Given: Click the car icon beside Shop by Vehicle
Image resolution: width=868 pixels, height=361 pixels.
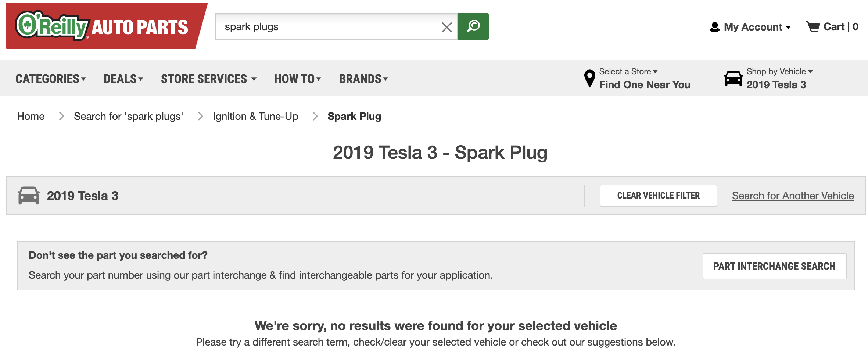Looking at the screenshot, I should click(x=733, y=78).
